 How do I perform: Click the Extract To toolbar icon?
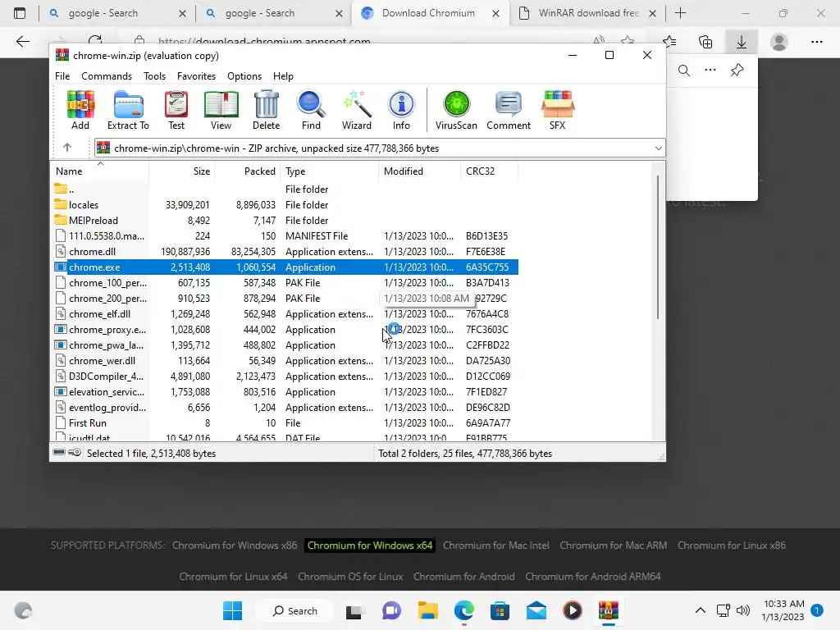tap(128, 111)
